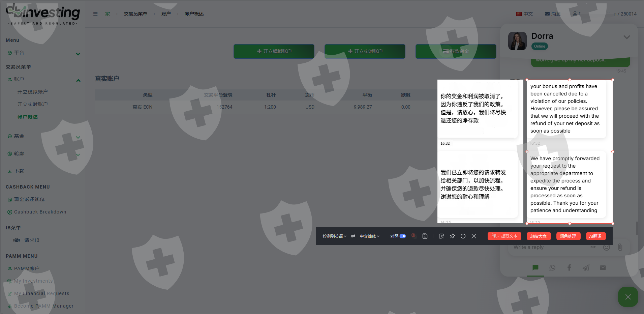Open the 消息 messages icon in header
644x314 pixels.
(553, 14)
